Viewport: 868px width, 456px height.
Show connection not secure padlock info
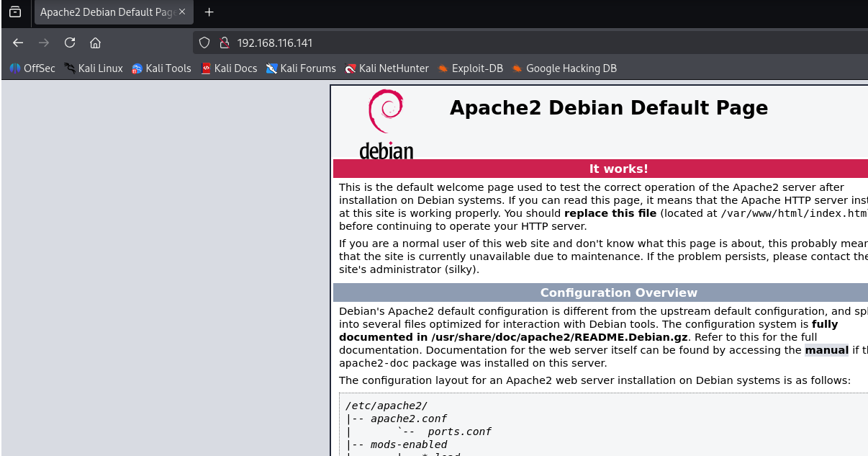[224, 43]
